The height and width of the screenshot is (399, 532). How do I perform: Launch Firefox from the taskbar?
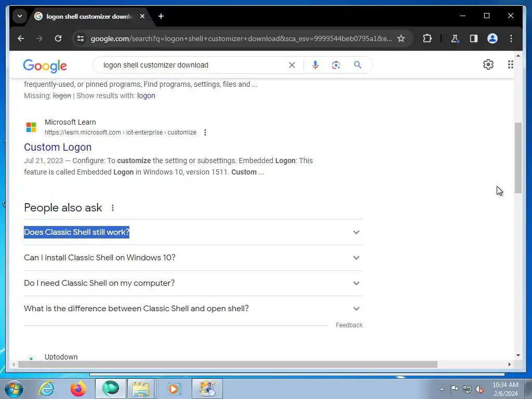click(78, 389)
